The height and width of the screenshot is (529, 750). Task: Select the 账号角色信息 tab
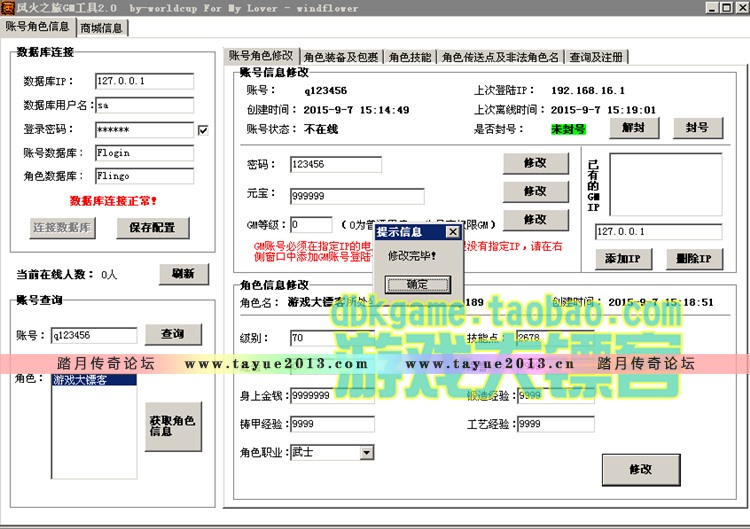(x=37, y=26)
